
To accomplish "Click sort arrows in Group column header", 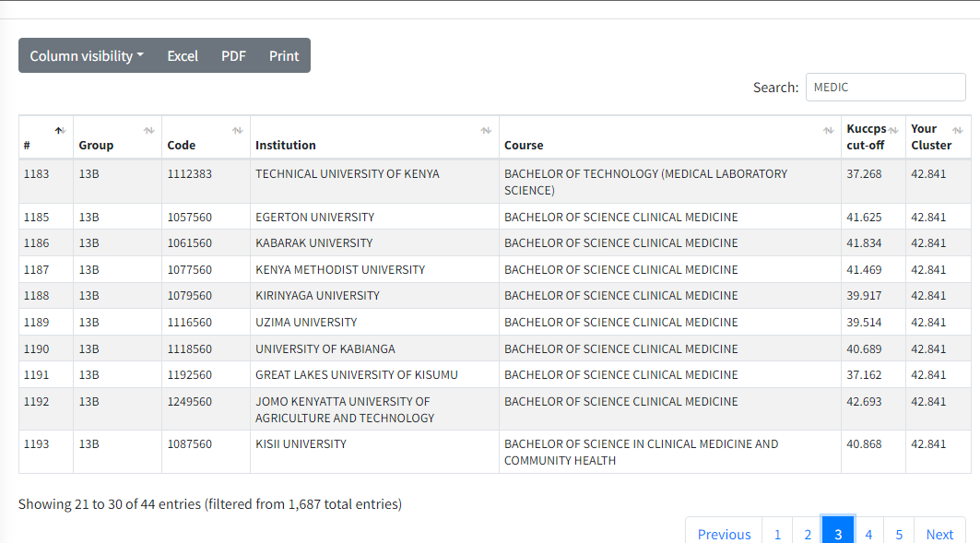I will click(148, 131).
